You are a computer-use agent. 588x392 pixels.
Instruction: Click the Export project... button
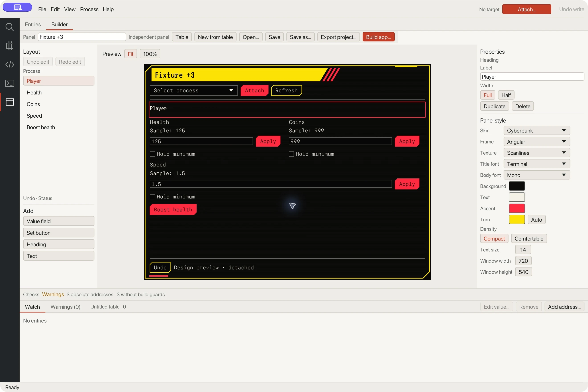click(x=339, y=37)
